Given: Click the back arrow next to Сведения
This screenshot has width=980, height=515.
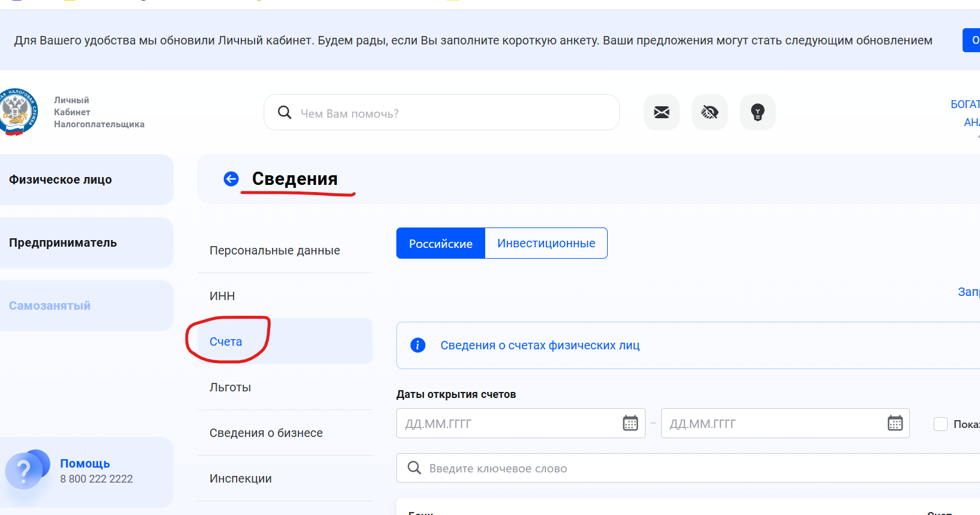Looking at the screenshot, I should (x=231, y=179).
